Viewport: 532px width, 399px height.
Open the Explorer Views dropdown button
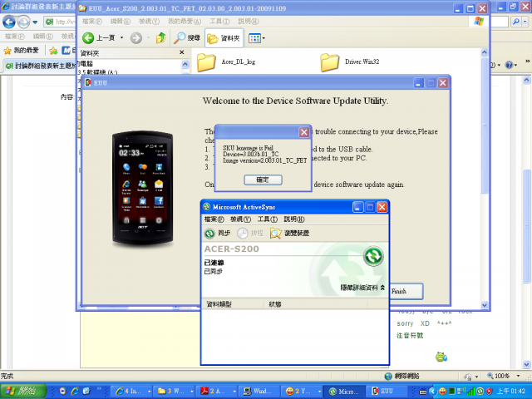(x=256, y=38)
